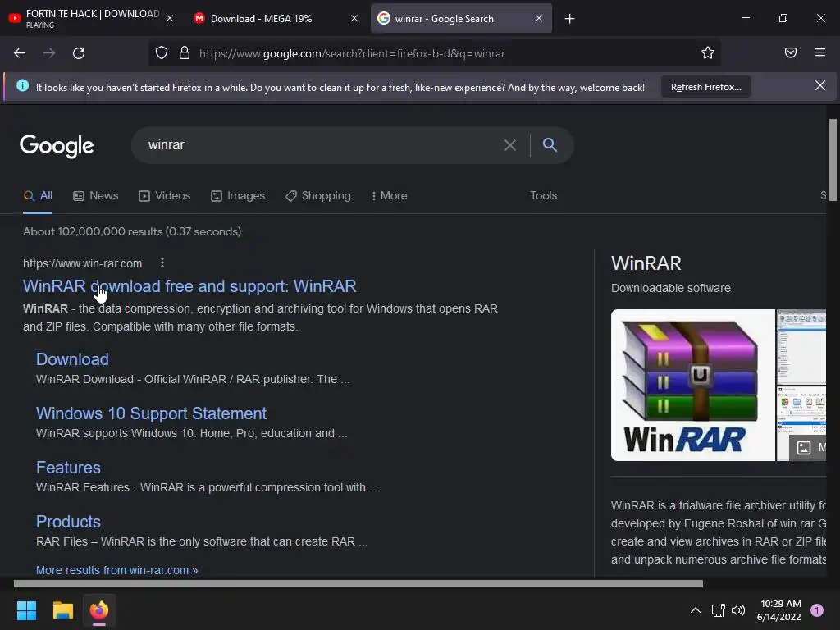Select the All search results tab

(38, 195)
